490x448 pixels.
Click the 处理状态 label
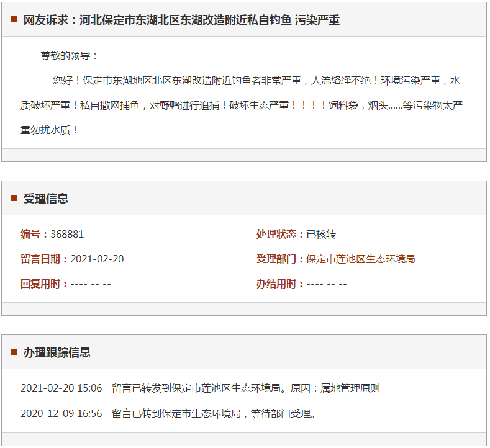(279, 234)
